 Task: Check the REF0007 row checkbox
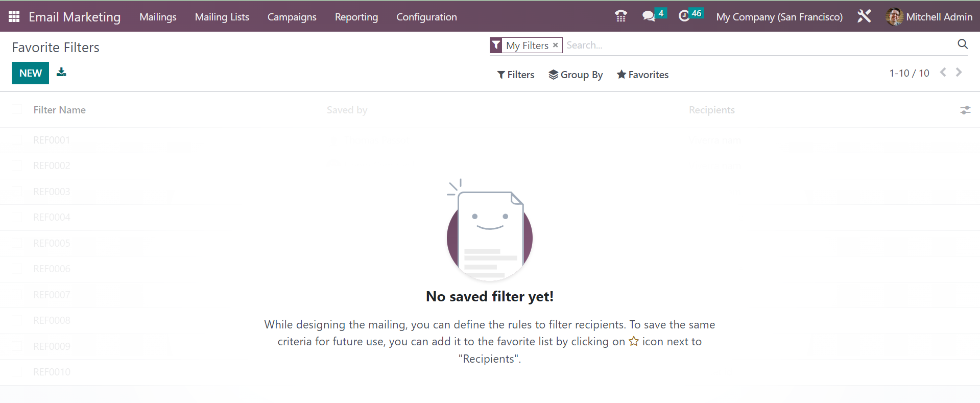point(17,294)
